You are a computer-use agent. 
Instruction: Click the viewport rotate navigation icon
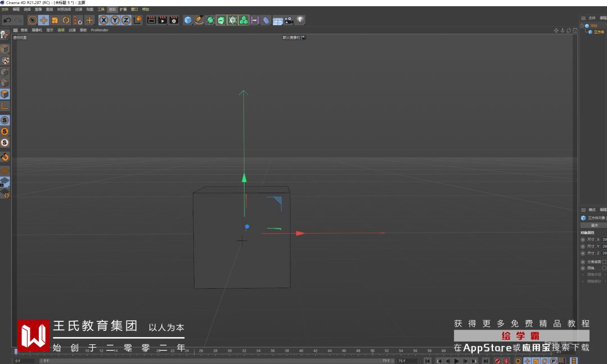[569, 30]
